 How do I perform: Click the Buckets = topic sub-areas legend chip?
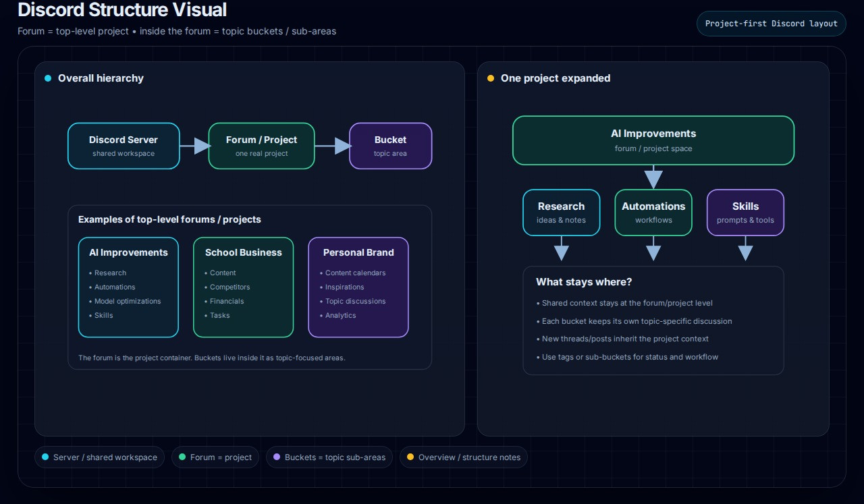tap(329, 457)
